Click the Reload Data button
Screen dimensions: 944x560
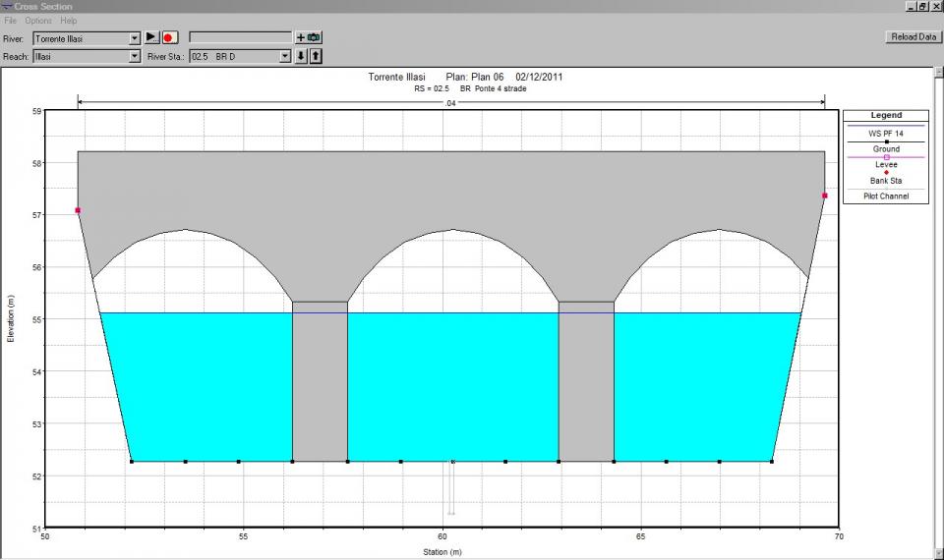click(912, 36)
